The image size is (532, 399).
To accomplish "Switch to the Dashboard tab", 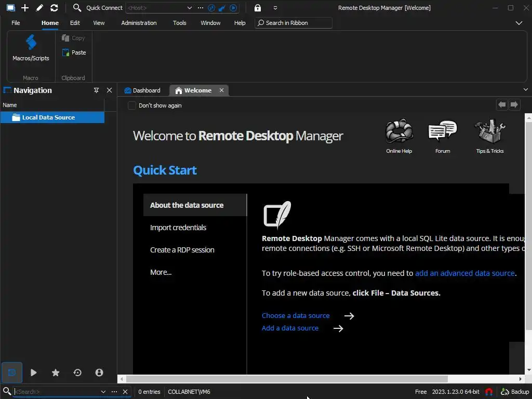I will (142, 90).
